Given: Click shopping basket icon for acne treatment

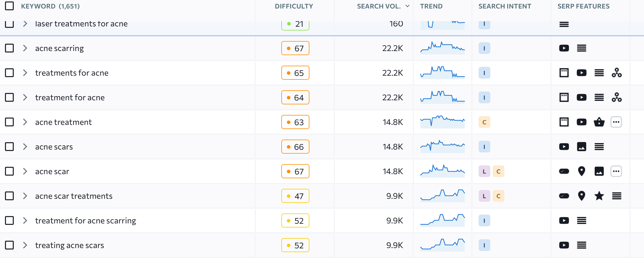Looking at the screenshot, I should pos(599,122).
